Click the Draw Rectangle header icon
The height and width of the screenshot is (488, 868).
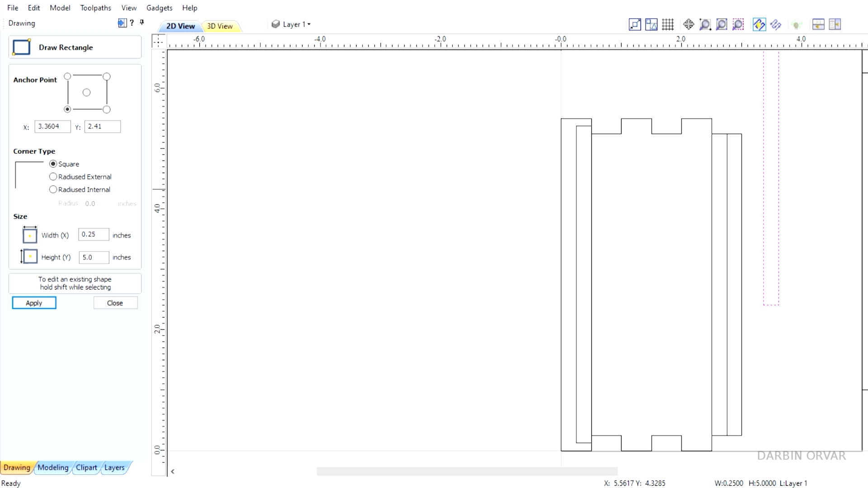tap(21, 47)
